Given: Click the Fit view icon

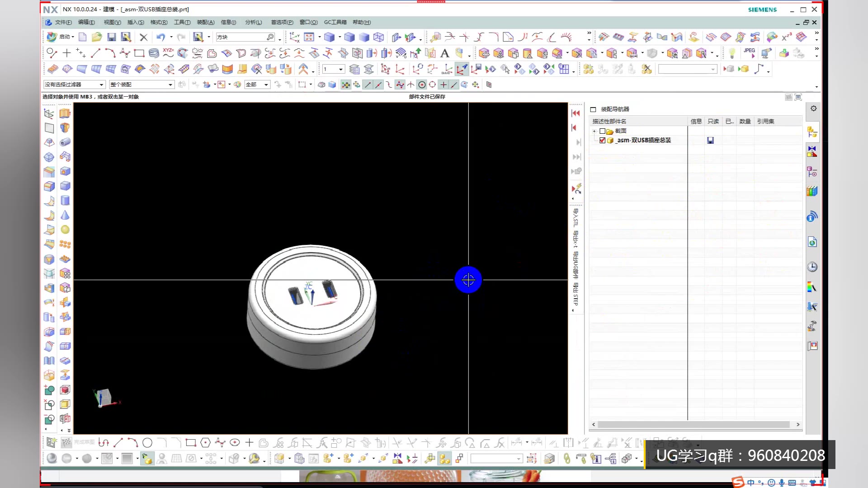Looking at the screenshot, I should click(x=309, y=37).
